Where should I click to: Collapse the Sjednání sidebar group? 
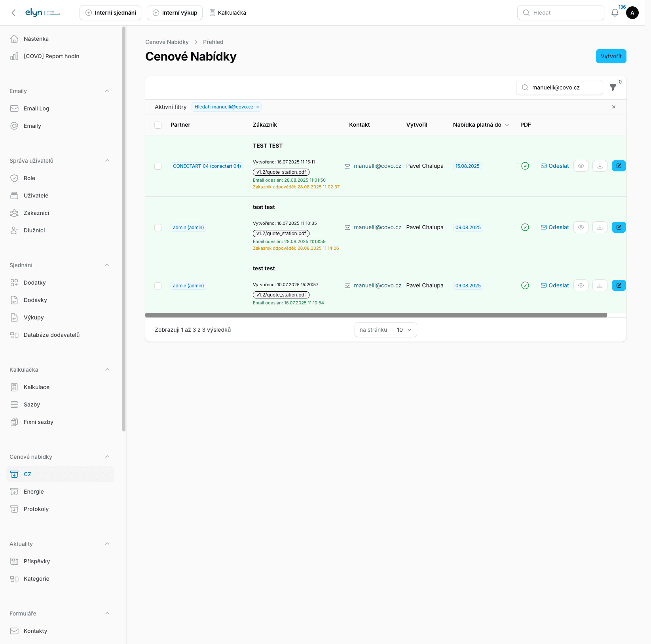107,265
